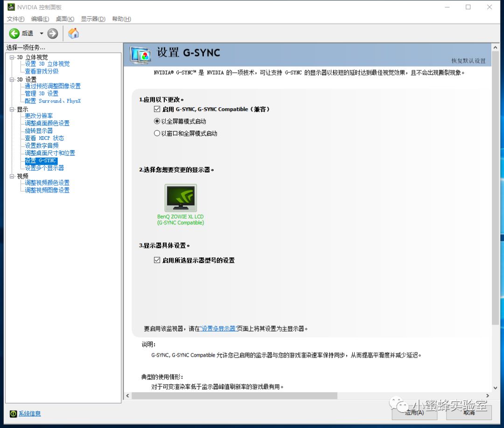Collapse the 3D 立体视觉 tree node
The image size is (504, 428).
(x=12, y=57)
